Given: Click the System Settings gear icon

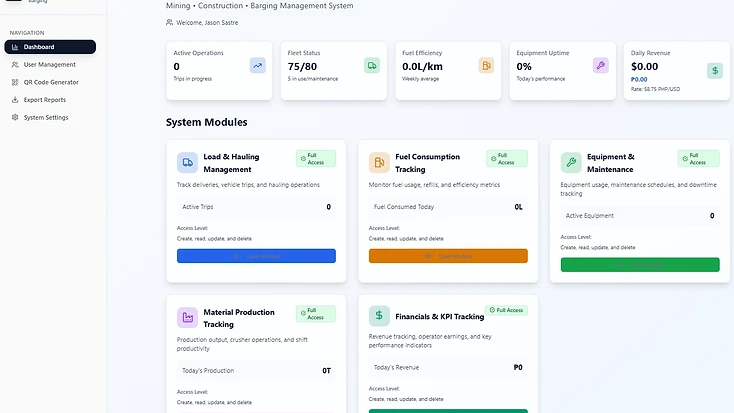Looking at the screenshot, I should (15, 118).
